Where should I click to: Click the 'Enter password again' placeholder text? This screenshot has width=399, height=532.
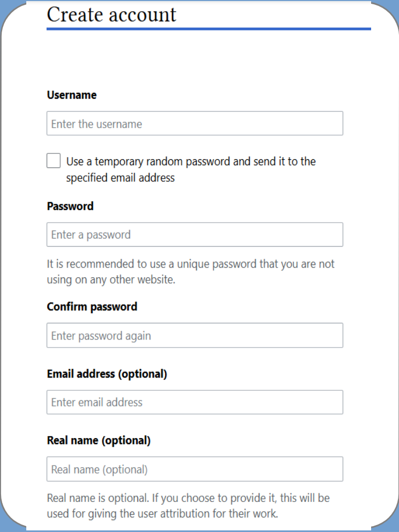[101, 336]
